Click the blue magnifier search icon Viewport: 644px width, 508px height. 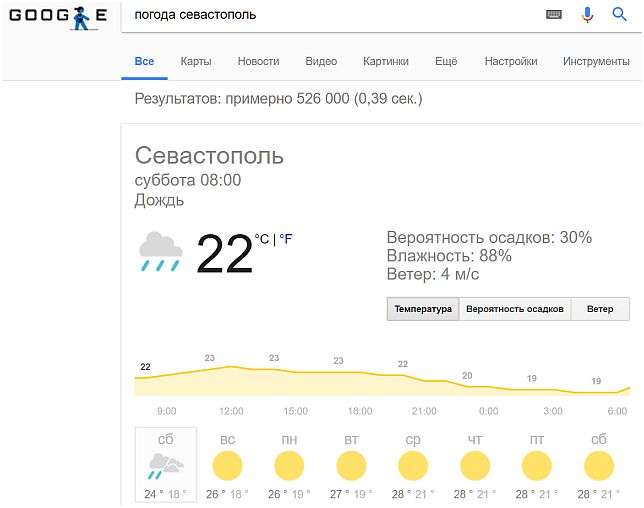click(x=619, y=14)
